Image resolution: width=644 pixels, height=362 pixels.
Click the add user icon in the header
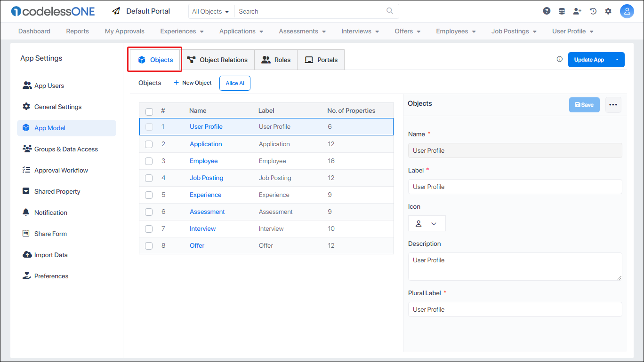pos(577,10)
